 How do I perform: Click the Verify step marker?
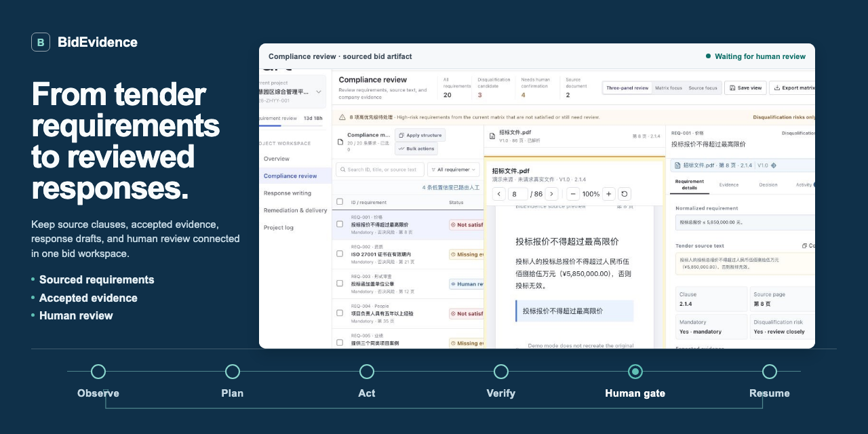(x=501, y=372)
